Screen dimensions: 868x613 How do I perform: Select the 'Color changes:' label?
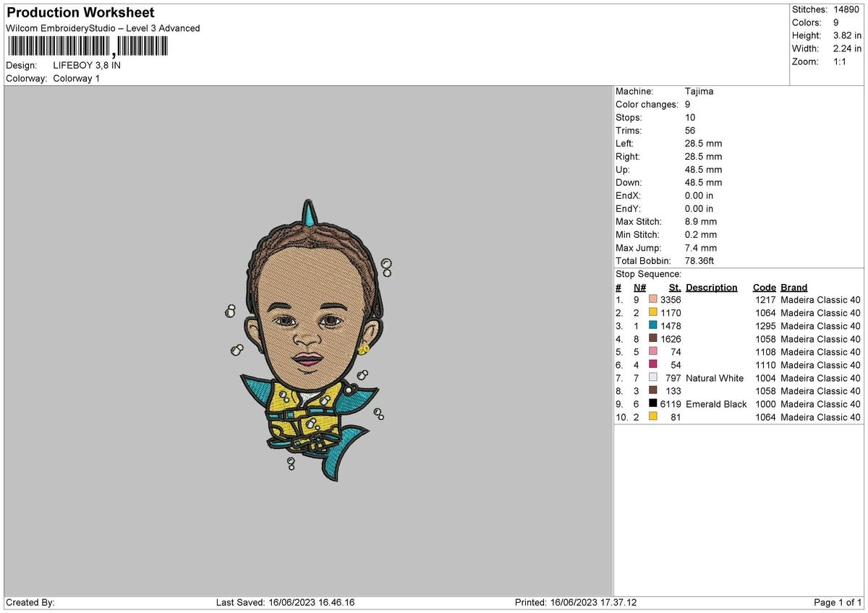pos(646,105)
